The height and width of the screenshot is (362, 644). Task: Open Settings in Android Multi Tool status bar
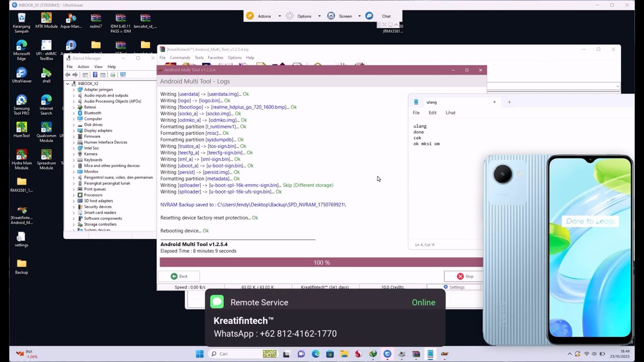pyautogui.click(x=454, y=287)
